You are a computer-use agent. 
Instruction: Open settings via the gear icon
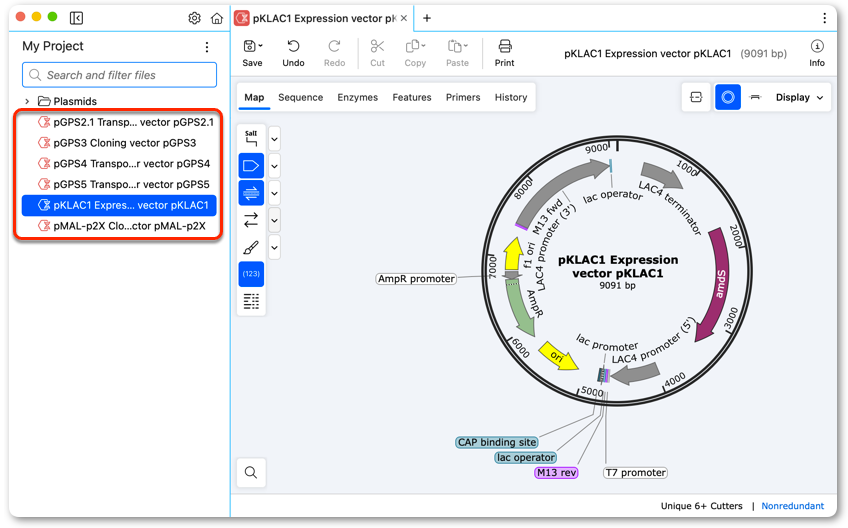click(x=194, y=18)
